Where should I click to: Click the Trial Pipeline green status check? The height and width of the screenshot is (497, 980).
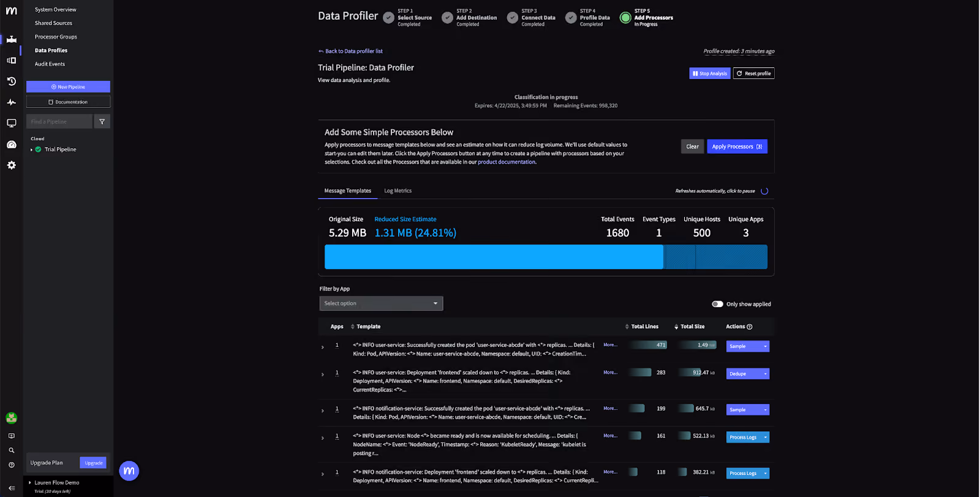38,150
